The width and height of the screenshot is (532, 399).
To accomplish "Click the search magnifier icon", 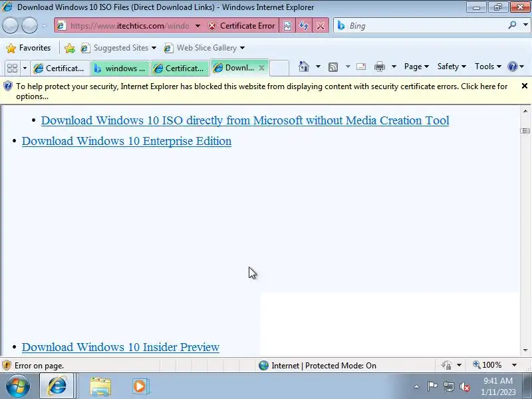I will [x=512, y=25].
